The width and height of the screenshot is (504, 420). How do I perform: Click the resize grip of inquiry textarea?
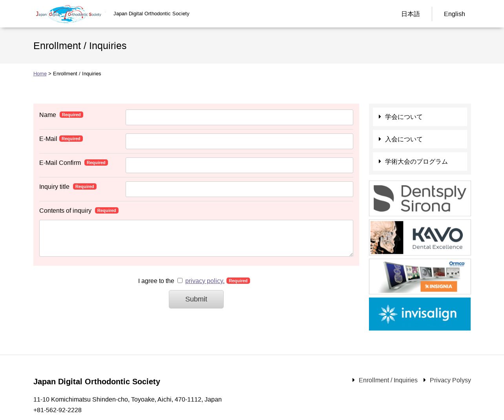[351, 254]
